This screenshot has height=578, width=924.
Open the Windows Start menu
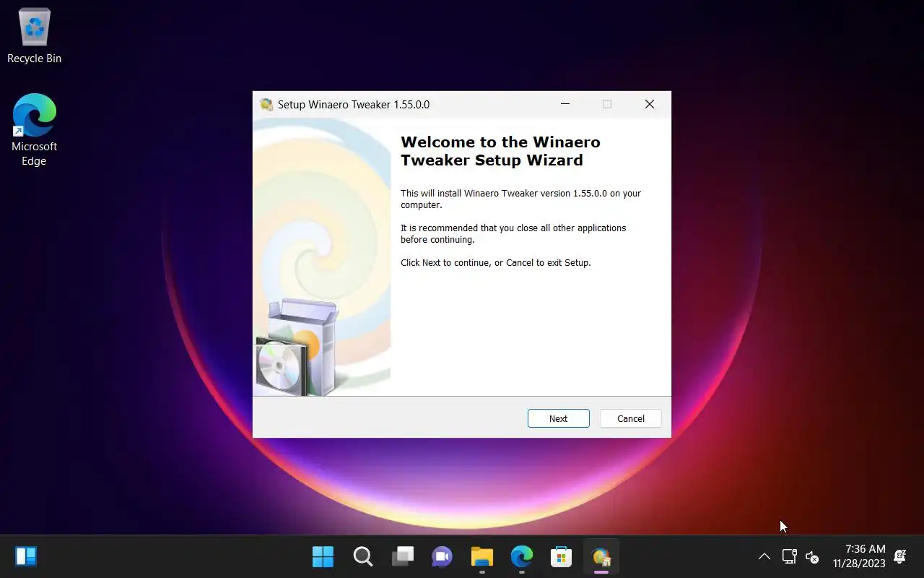(x=323, y=557)
